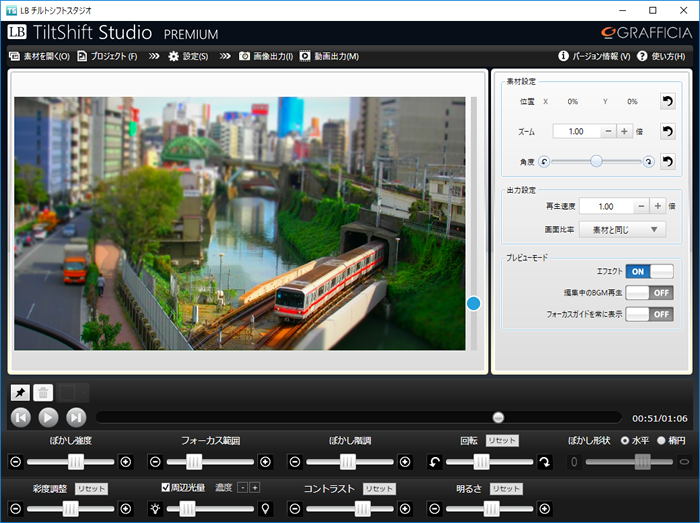700x523 pixels.
Task: Jump to the next frame button
Action: point(76,417)
